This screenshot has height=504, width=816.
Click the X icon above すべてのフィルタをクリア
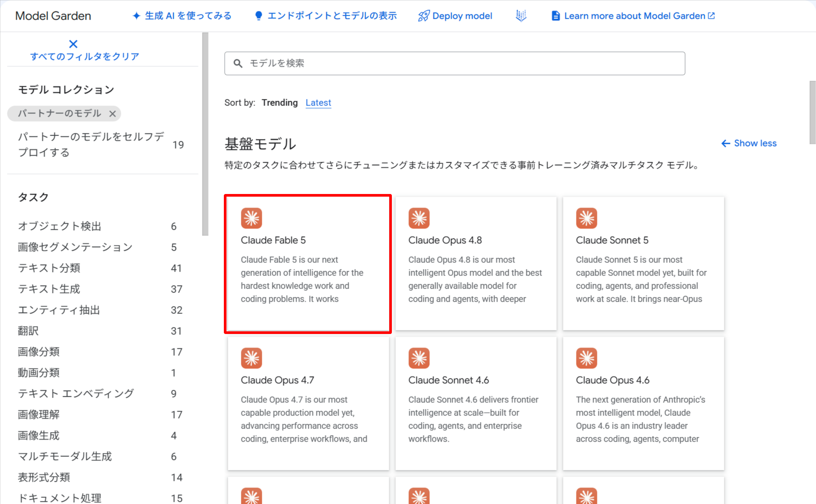pyautogui.click(x=73, y=44)
